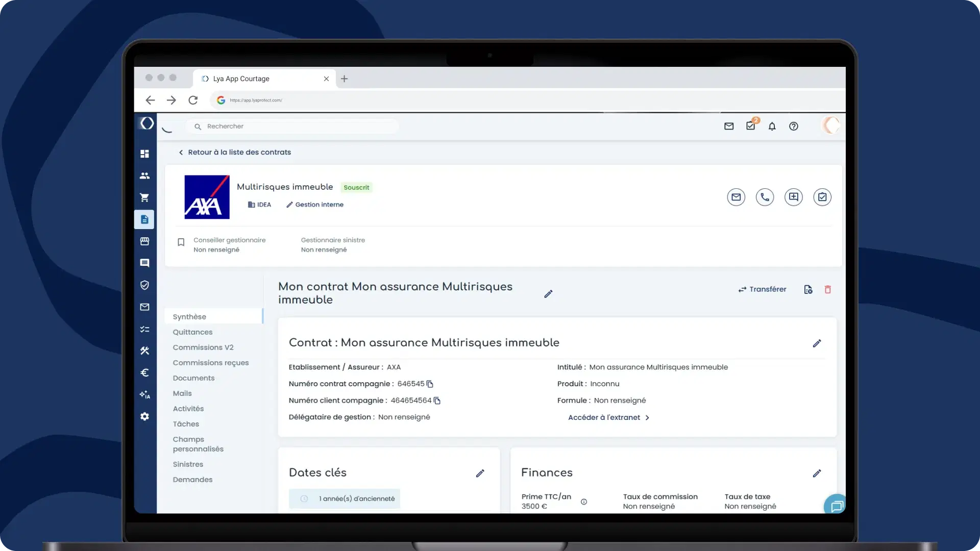Edit the Dates clés section
Screen dimensions: 980x551
tap(480, 473)
